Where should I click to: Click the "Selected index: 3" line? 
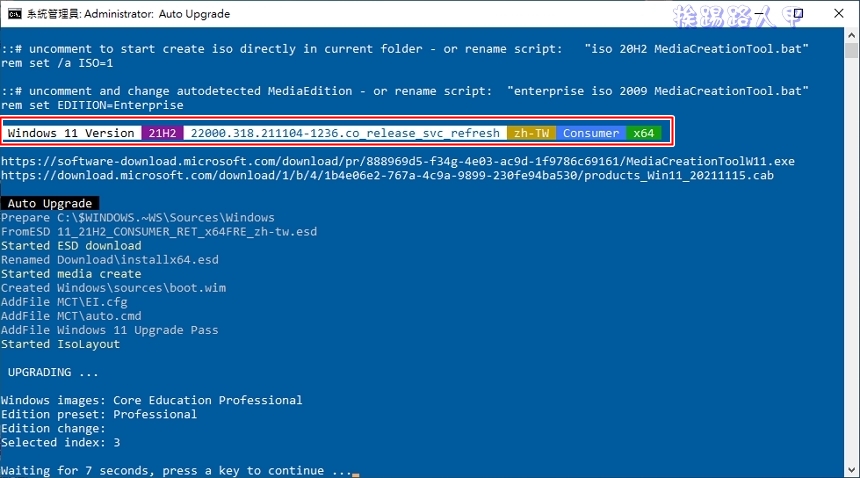pos(60,442)
